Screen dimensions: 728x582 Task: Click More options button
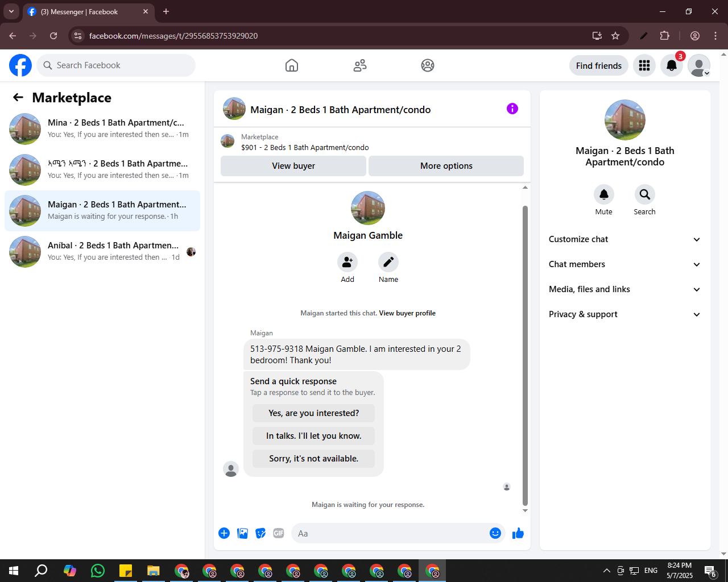446,166
